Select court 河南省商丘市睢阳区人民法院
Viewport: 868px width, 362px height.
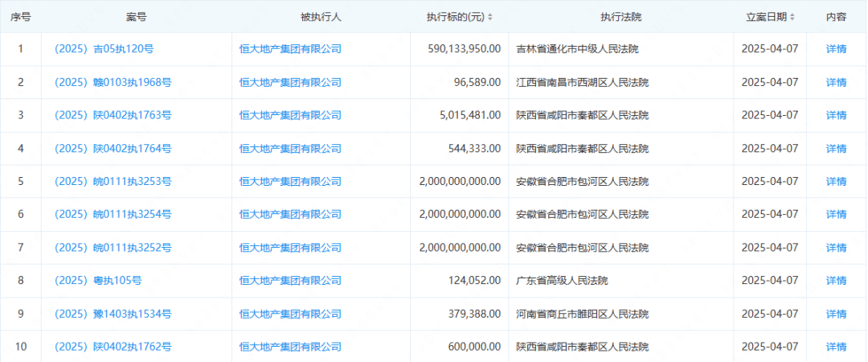583,314
